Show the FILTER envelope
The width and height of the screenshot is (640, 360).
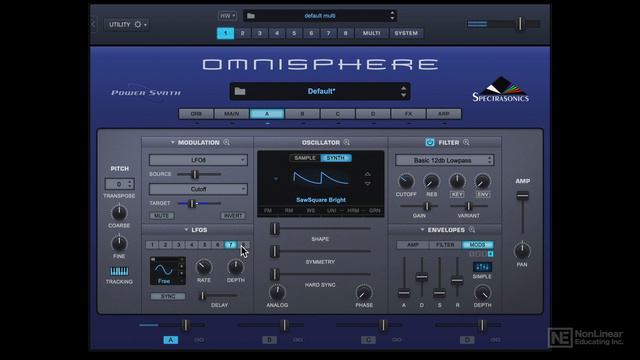pos(445,244)
